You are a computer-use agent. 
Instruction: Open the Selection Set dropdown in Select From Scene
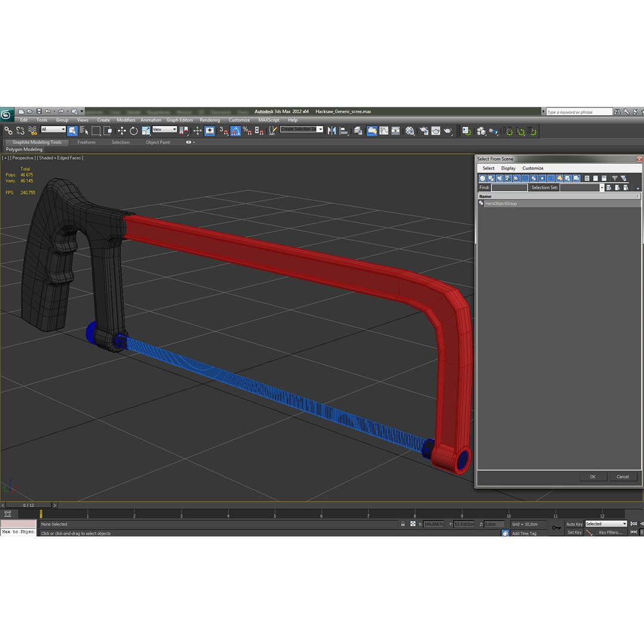pos(602,188)
